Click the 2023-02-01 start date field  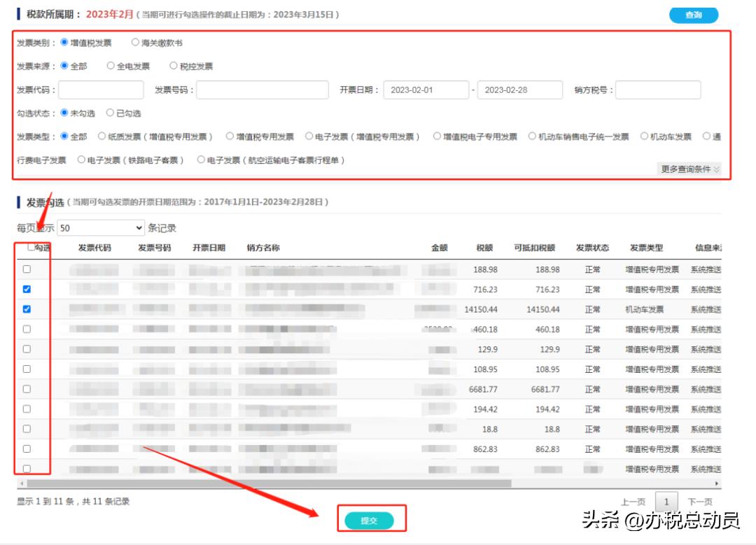426,90
